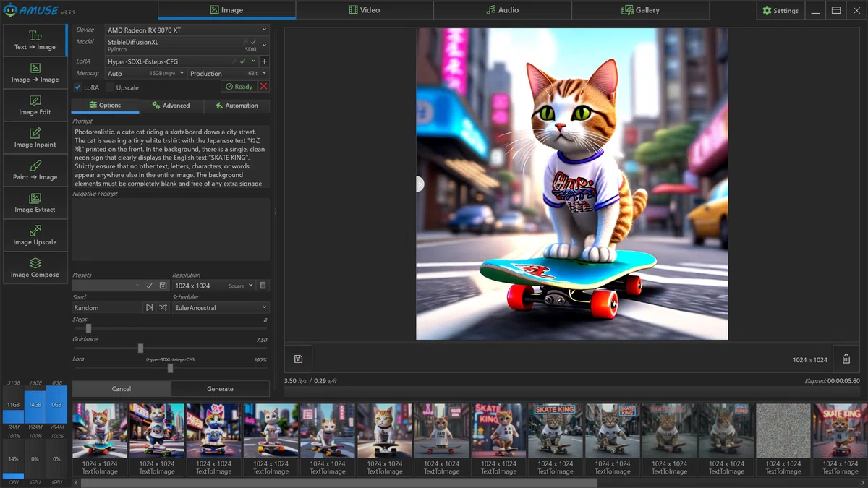Collapse the panel with preview edge handle
868x488 pixels.
[420, 184]
